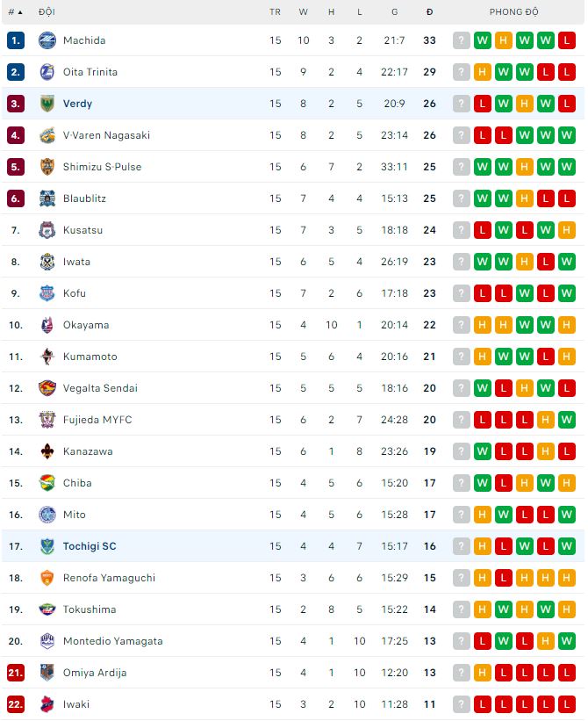Sort by the G goals column header
588x721 pixels.
tap(394, 12)
